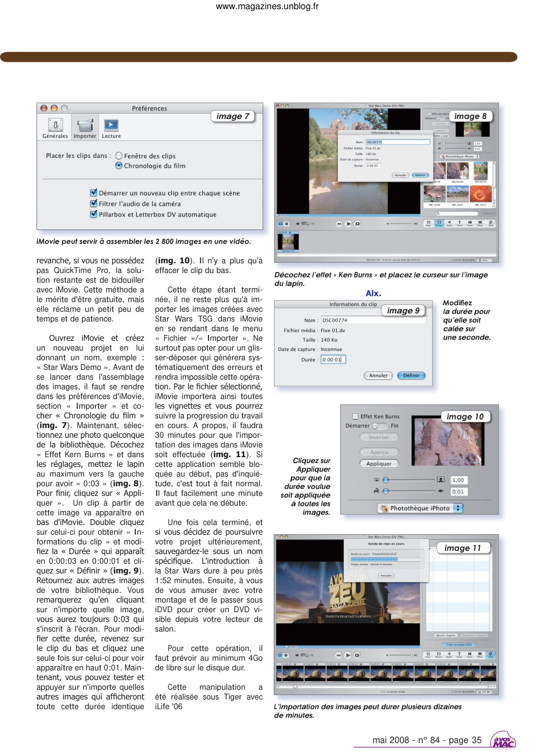Switch to clip viewer icon in image 8
This screenshot has height=756, width=535.
[280, 223]
